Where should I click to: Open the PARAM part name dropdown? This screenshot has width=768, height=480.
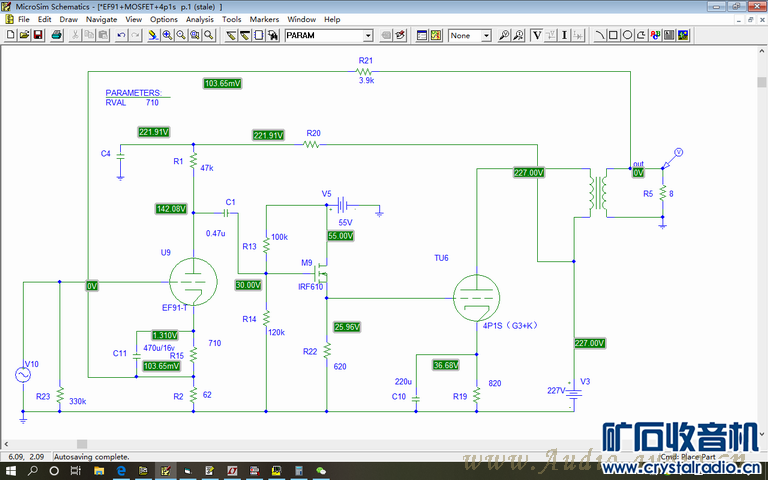[367, 35]
